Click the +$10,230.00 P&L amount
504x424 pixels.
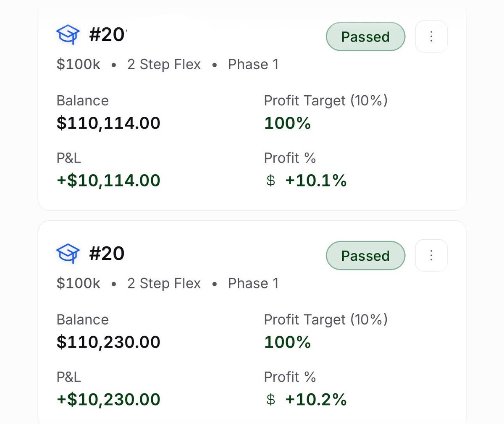point(108,400)
